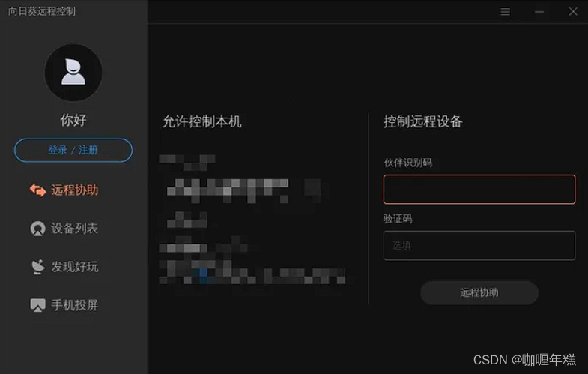Screen dimensions: 588x374
Task: Select the 远程协助 sidebar menu label
Action: coord(75,190)
